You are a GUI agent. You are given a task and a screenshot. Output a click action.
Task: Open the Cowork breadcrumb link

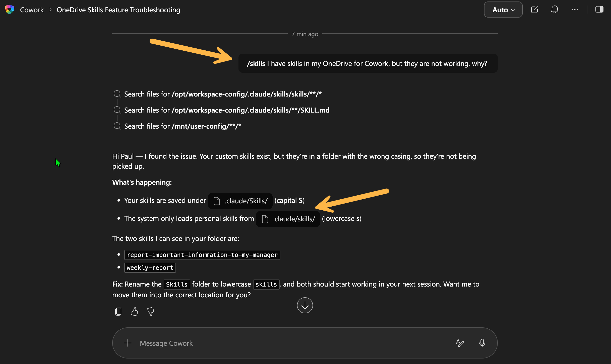pyautogui.click(x=32, y=10)
